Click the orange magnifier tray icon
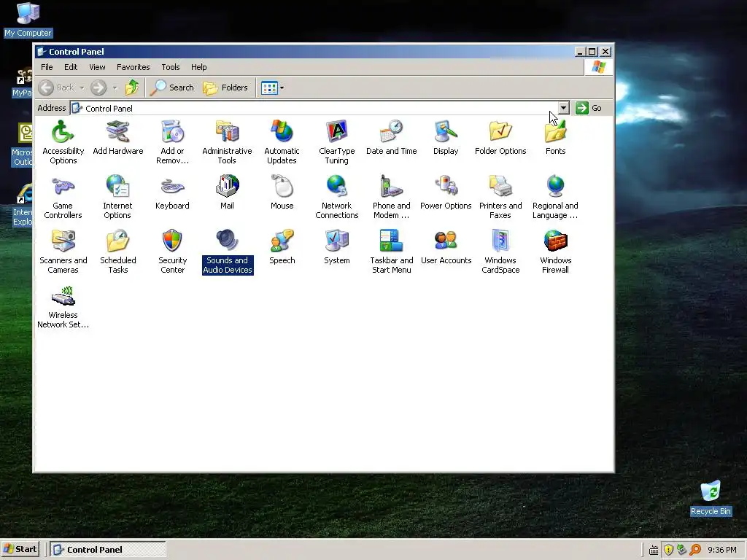 click(x=695, y=550)
